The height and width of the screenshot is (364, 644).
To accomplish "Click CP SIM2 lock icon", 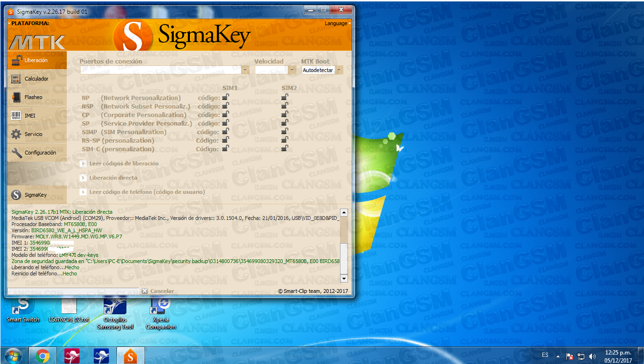I will pyautogui.click(x=285, y=115).
